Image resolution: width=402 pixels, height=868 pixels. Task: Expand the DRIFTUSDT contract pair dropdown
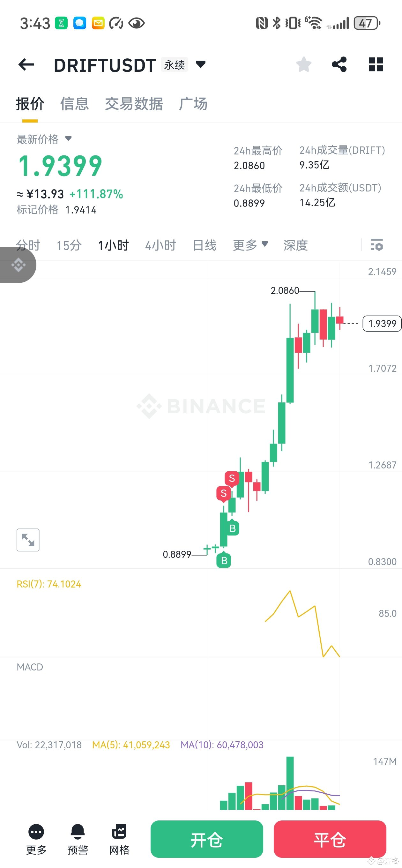[201, 64]
